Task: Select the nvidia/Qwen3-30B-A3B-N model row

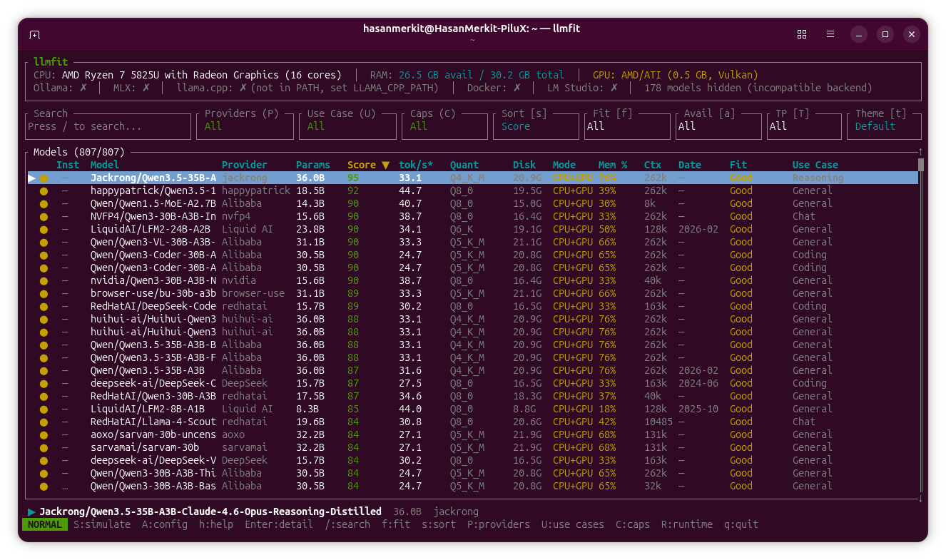Action: pyautogui.click(x=473, y=281)
